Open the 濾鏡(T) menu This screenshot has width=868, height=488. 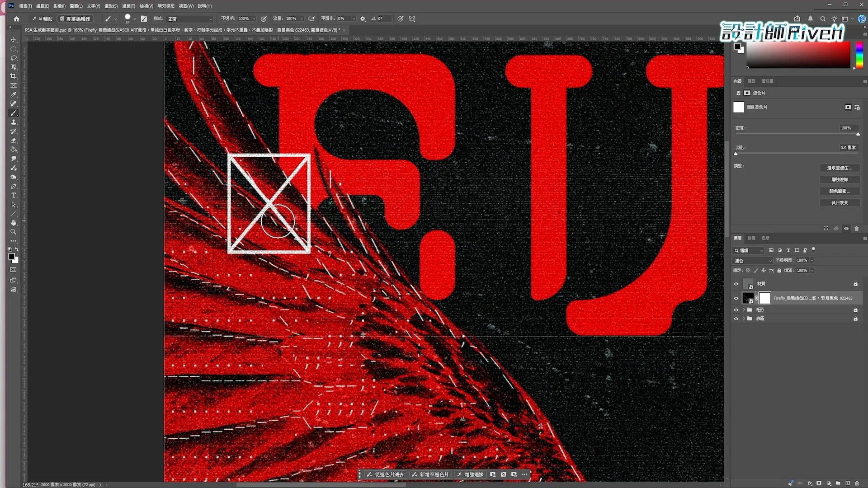(128, 6)
